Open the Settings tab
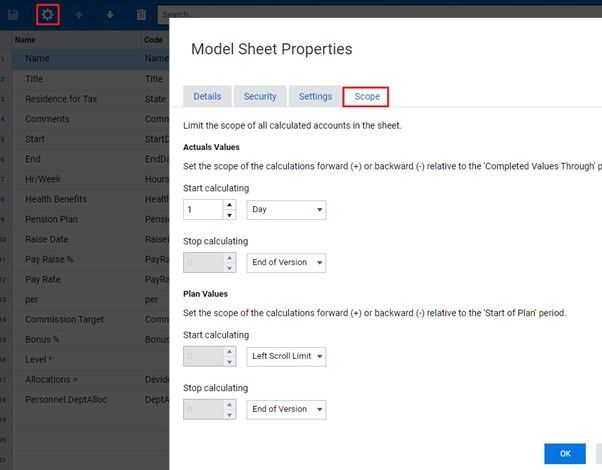 tap(315, 96)
